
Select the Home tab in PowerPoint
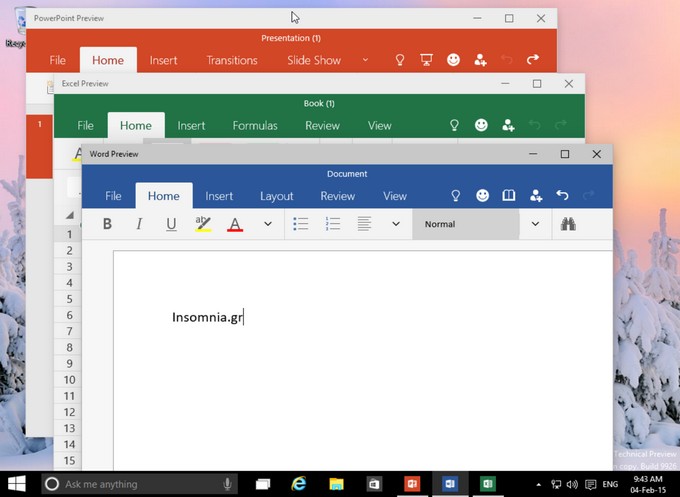108,60
